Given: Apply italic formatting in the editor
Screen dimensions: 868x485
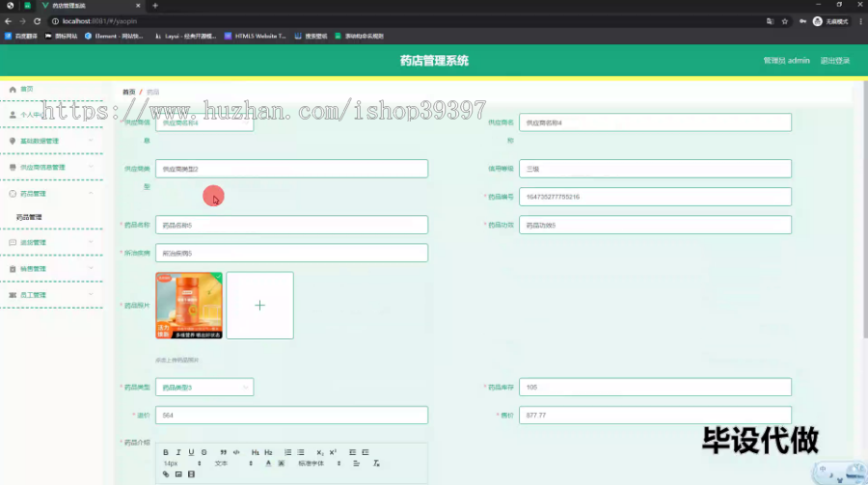Looking at the screenshot, I should 178,452.
